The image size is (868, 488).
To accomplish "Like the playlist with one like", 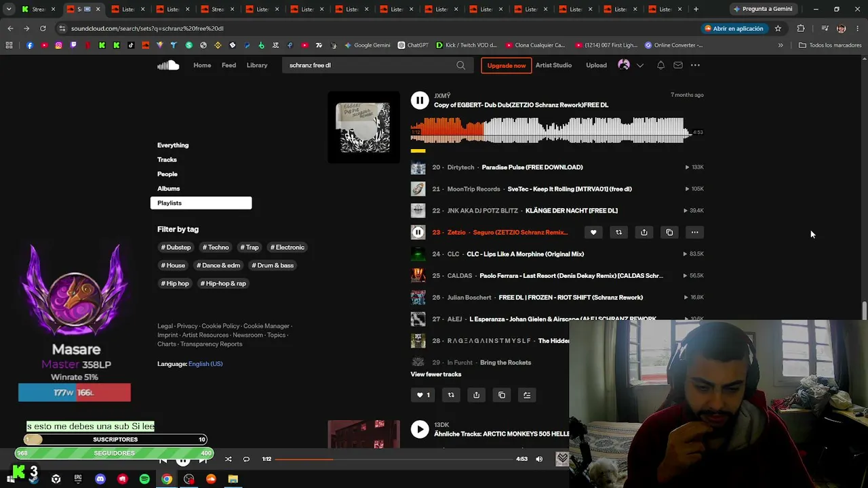I will click(x=423, y=395).
